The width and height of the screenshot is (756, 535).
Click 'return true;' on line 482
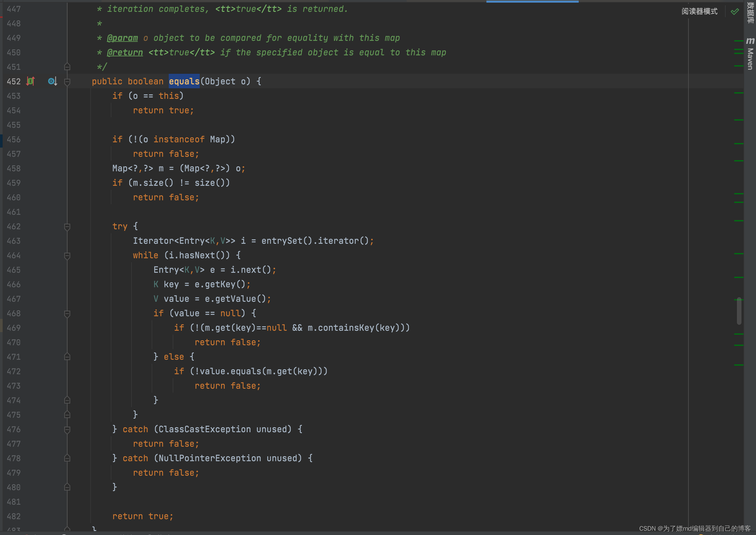pos(143,516)
